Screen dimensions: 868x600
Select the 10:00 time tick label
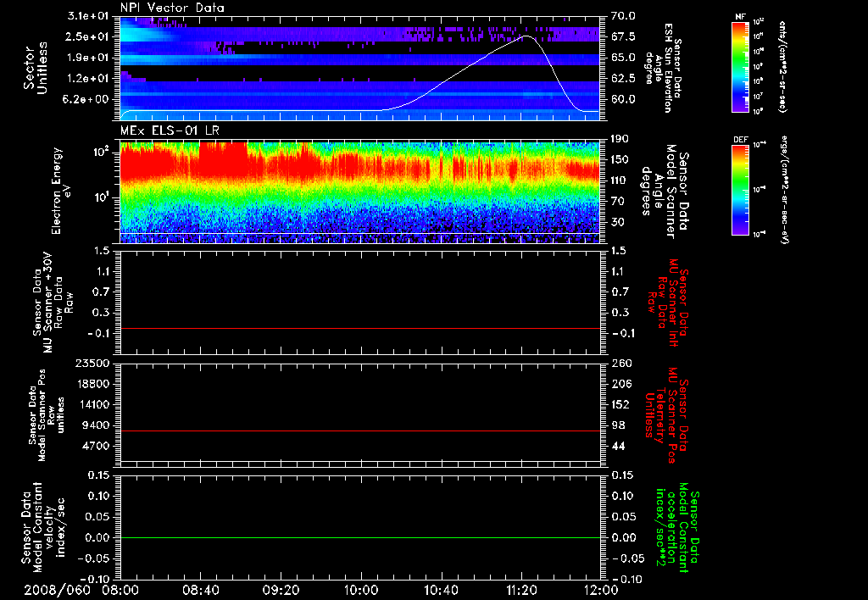pyautogui.click(x=360, y=588)
